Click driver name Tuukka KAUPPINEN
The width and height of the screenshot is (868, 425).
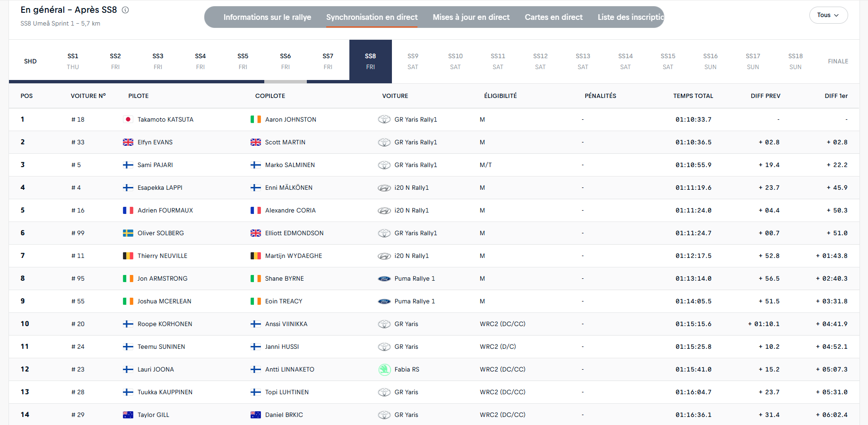click(x=165, y=392)
